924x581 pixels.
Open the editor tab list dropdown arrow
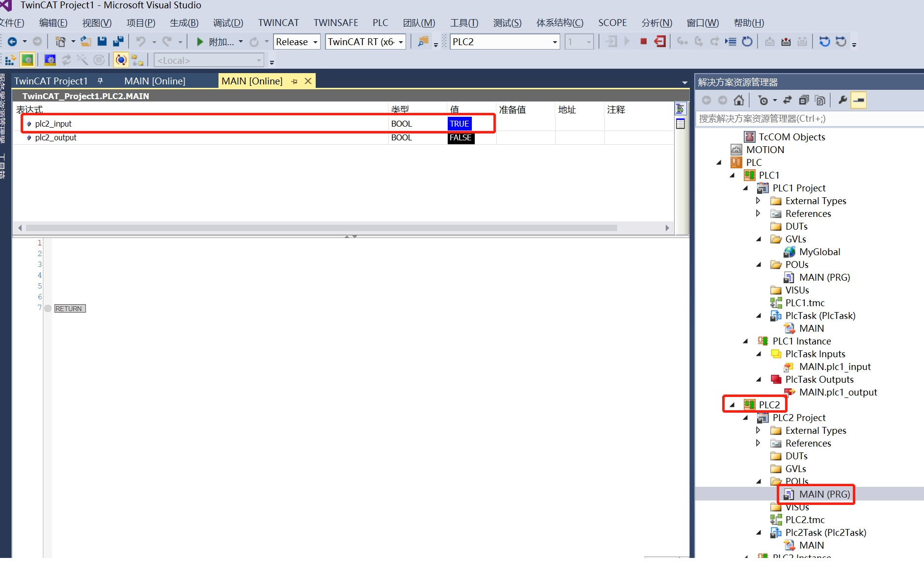684,82
